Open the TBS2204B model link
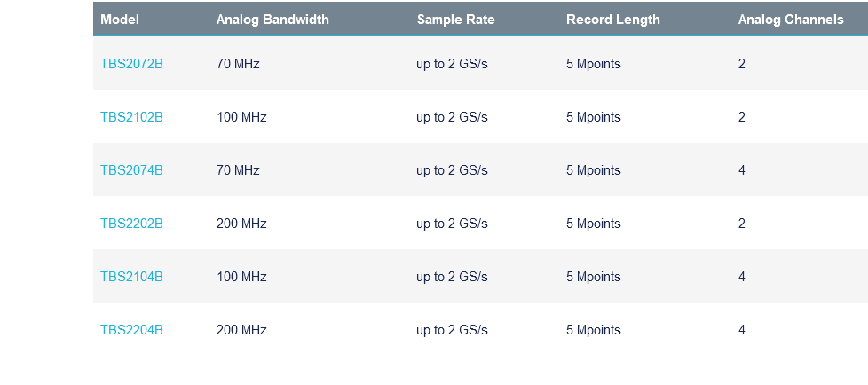Viewport: 868px width, 385px height. (131, 330)
